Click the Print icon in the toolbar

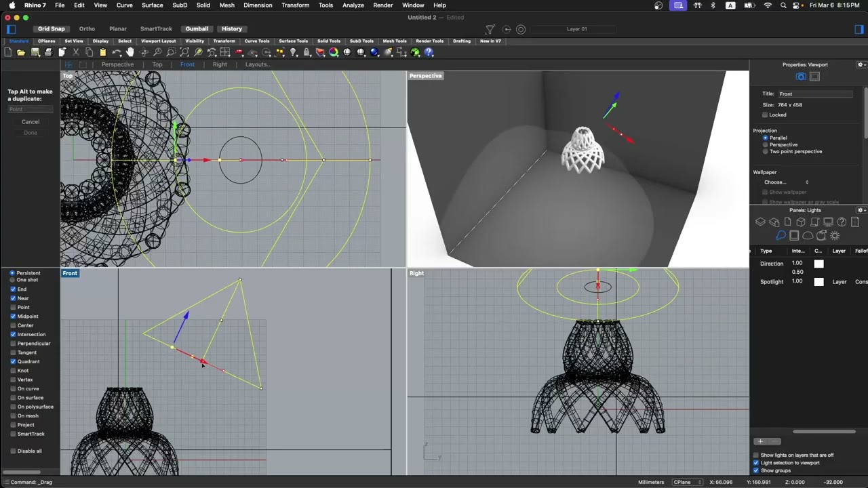[49, 52]
